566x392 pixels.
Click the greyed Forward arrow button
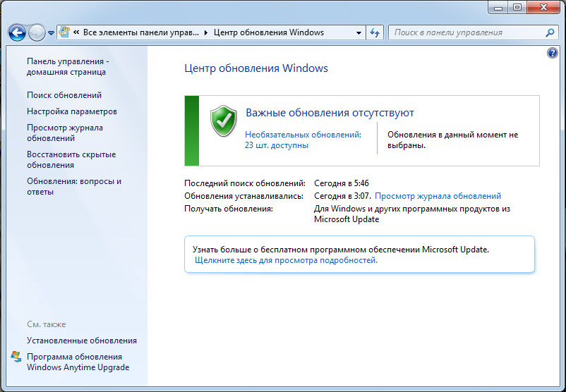coord(37,33)
